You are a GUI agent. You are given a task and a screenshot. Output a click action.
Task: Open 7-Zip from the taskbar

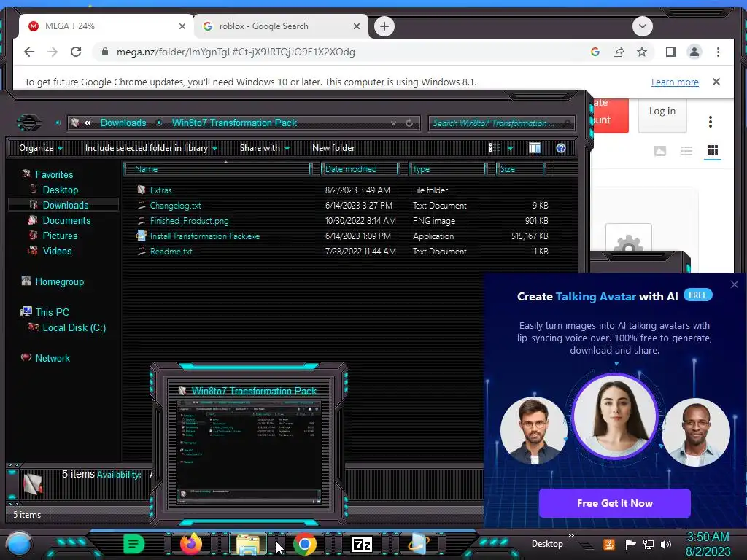click(362, 544)
